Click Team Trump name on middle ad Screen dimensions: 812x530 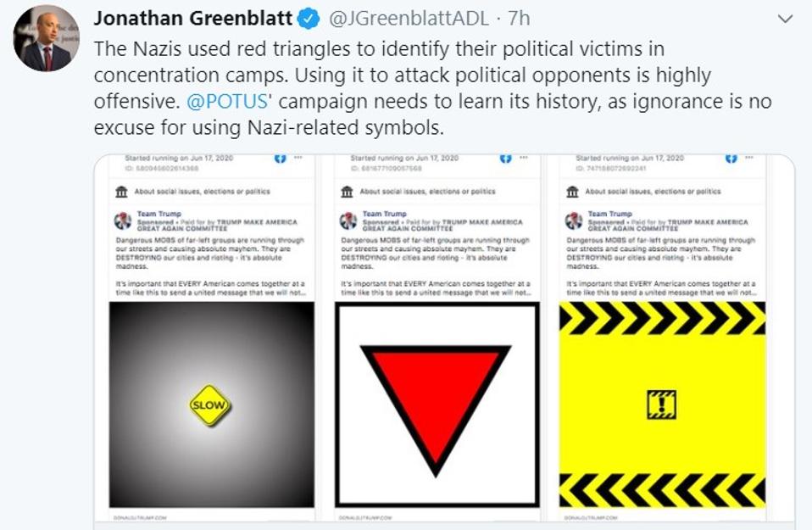(x=384, y=214)
